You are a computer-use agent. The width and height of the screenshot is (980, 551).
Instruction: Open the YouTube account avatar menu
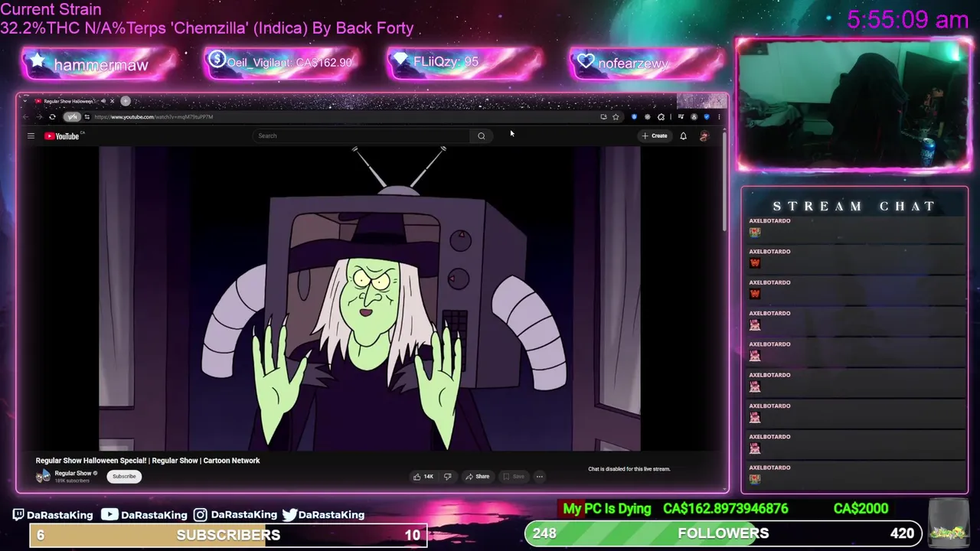(x=704, y=135)
